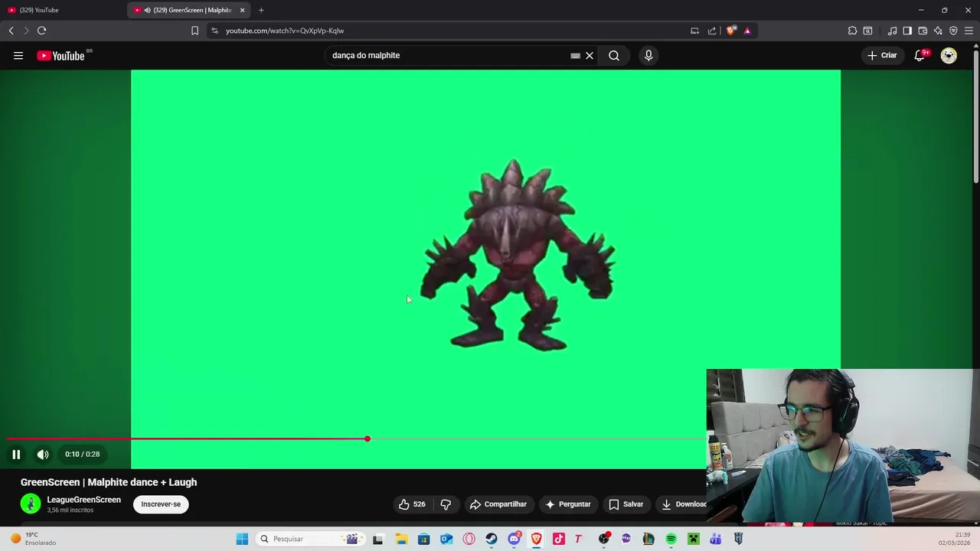Click the address bar URL

(x=285, y=31)
